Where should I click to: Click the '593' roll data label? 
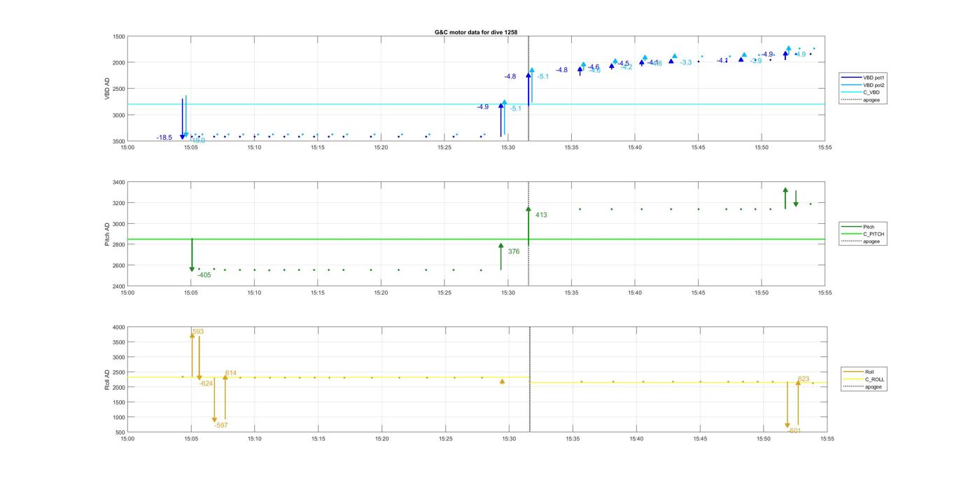click(198, 332)
